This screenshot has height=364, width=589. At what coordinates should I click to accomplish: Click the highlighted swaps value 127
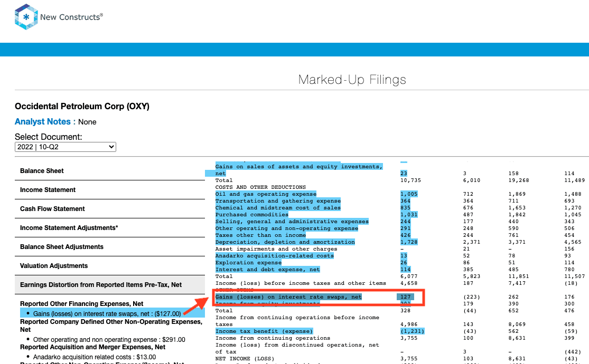pyautogui.click(x=405, y=297)
